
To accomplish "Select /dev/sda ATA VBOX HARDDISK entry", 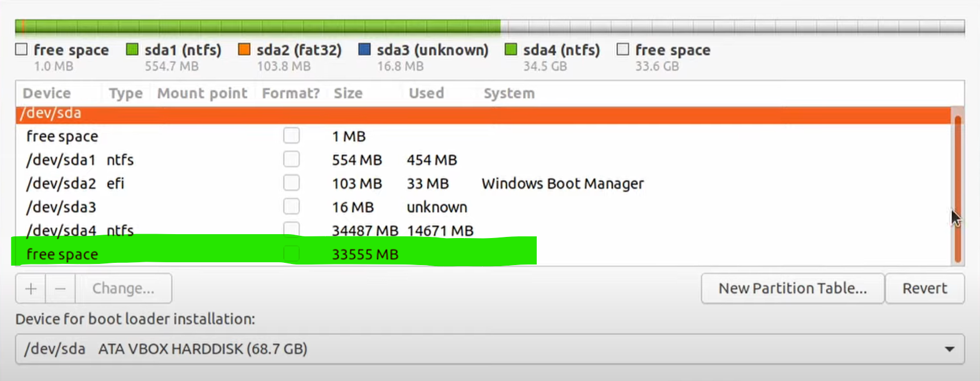I will tap(169, 349).
